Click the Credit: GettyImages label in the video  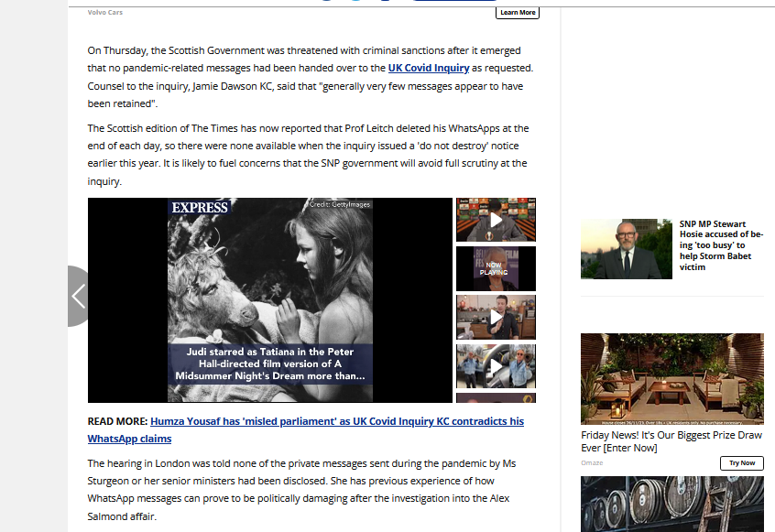(x=340, y=204)
